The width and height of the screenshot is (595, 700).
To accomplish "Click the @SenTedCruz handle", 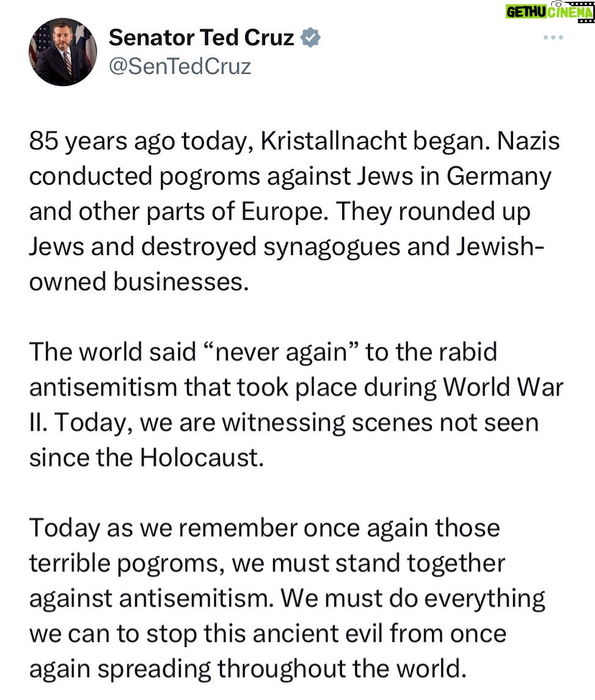I will 180,66.
